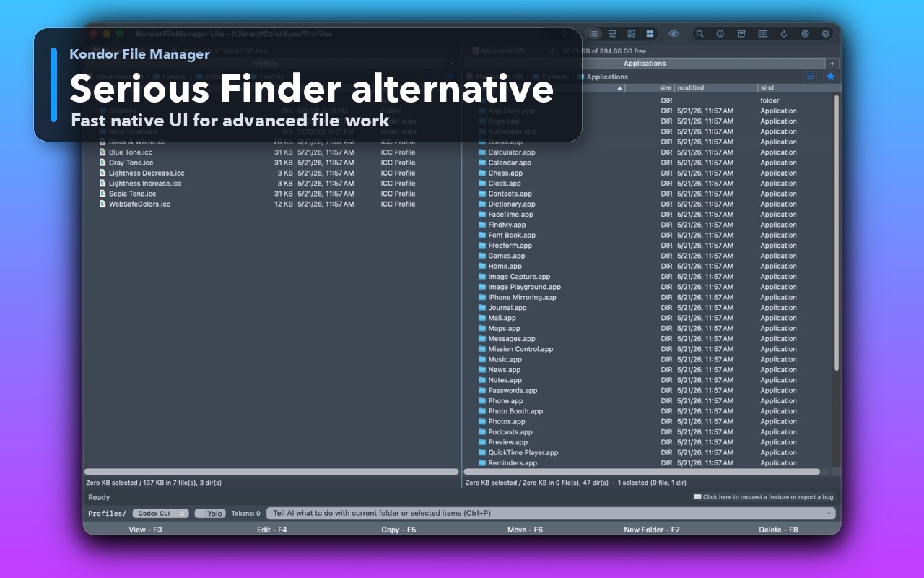The height and width of the screenshot is (578, 924).
Task: Select FaceTime.app folder icon
Action: point(482,215)
